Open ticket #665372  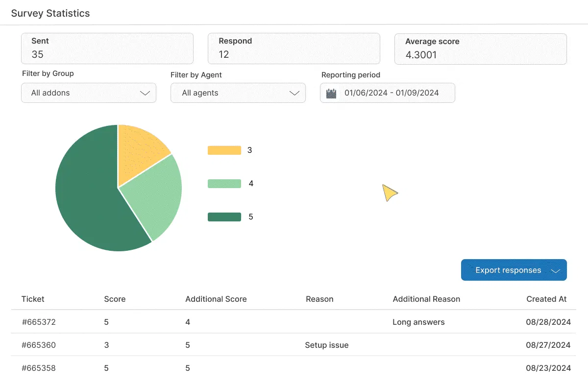[x=39, y=322]
